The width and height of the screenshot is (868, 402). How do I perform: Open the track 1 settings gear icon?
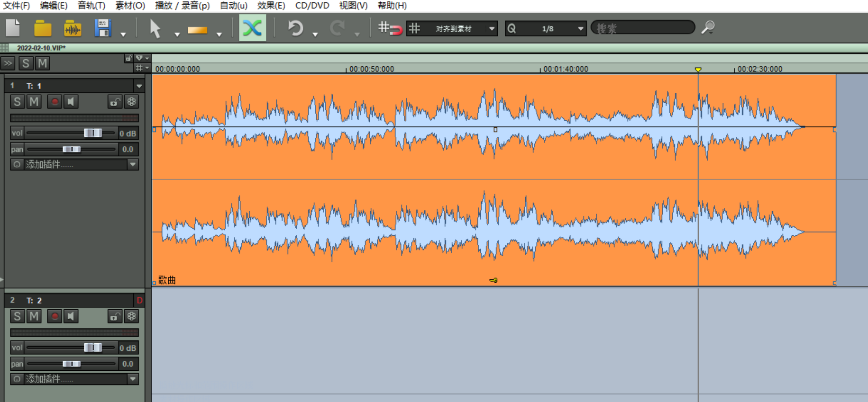[131, 101]
